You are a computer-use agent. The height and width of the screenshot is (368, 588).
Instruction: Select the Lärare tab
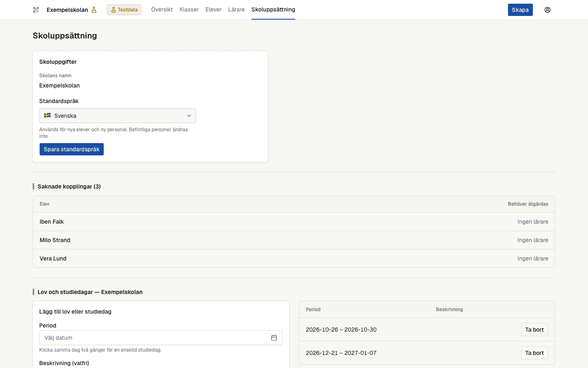point(236,9)
